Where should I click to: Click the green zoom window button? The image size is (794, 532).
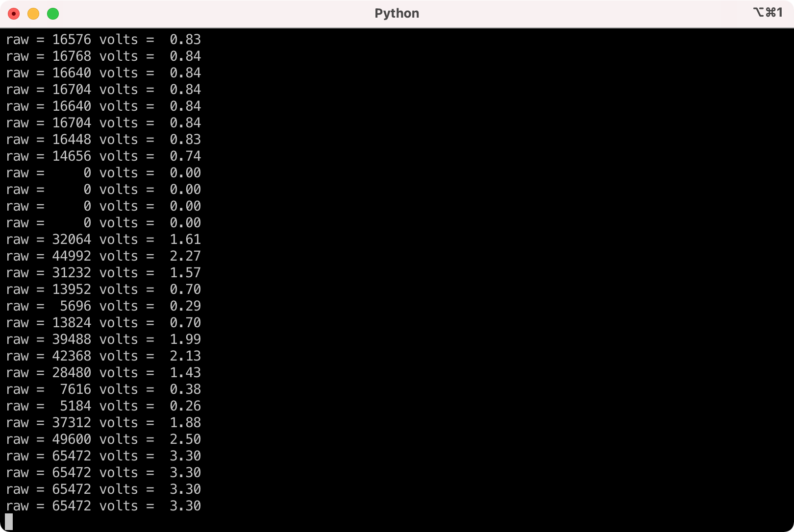tap(53, 14)
